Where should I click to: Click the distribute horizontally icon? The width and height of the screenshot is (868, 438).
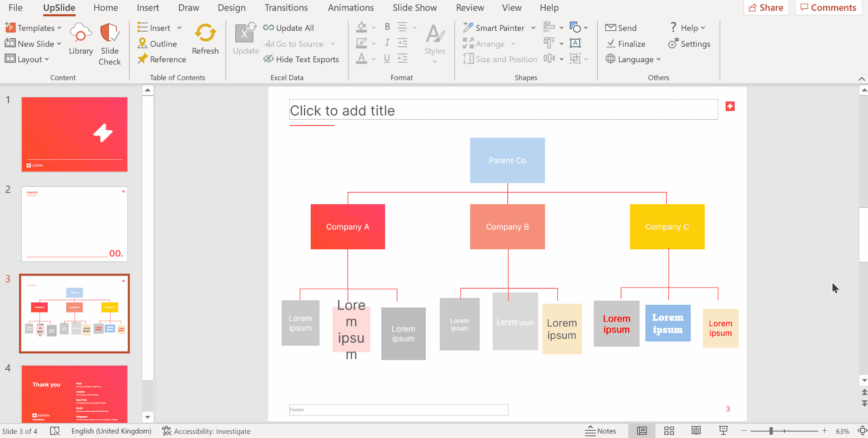550,58
